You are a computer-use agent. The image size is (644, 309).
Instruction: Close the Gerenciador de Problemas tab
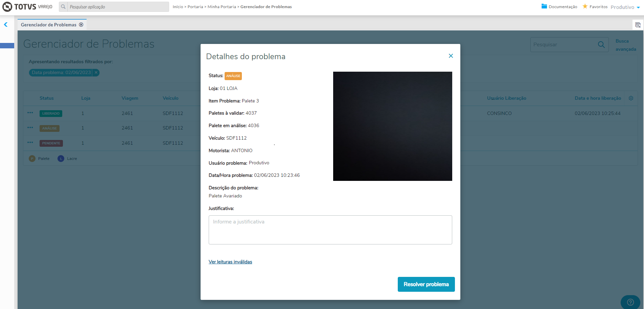(81, 25)
